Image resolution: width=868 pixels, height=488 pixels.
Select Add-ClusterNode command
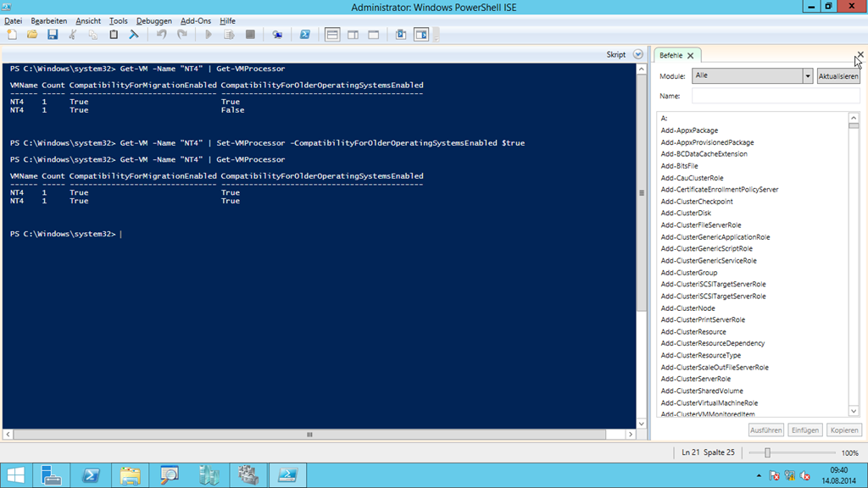tap(687, 308)
